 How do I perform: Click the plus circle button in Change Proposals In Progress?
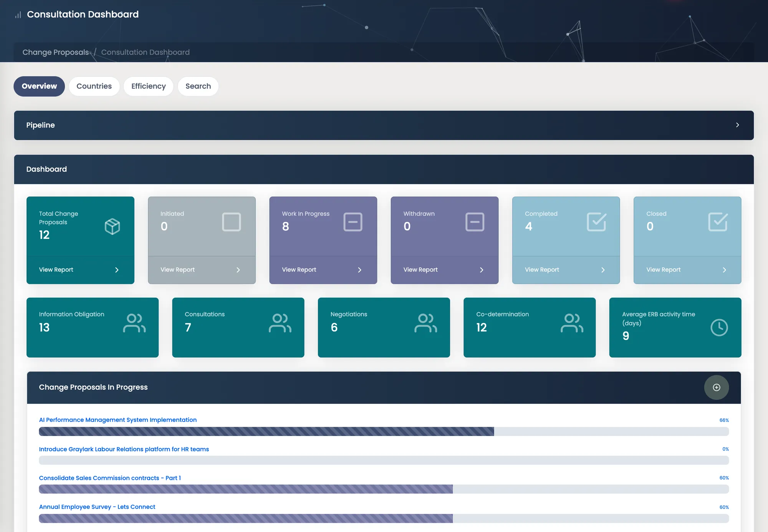[x=717, y=387]
